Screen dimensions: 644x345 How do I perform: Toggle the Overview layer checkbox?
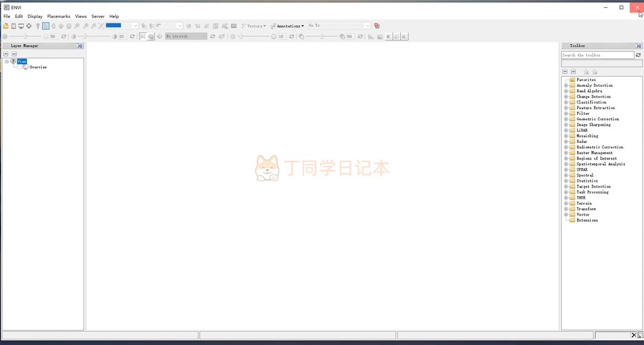point(20,67)
